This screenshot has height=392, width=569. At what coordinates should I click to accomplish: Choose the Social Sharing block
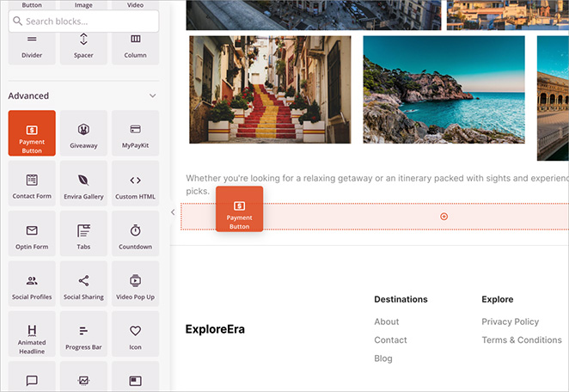point(83,285)
